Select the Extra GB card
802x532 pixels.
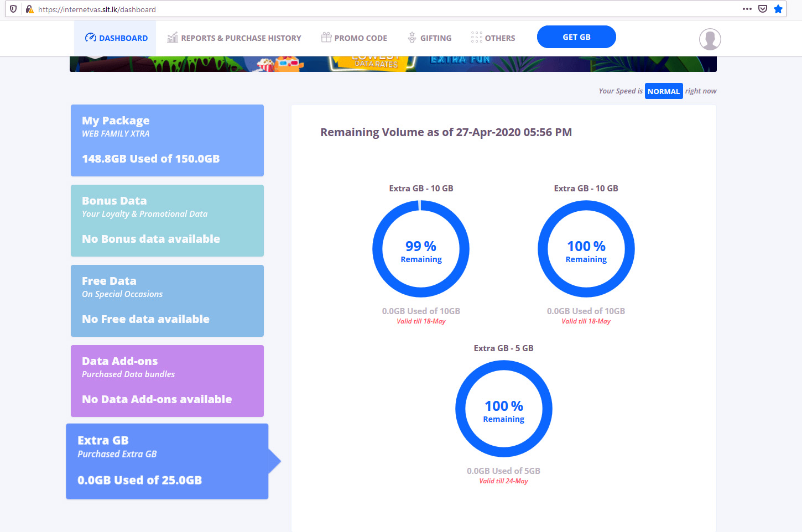pyautogui.click(x=167, y=461)
